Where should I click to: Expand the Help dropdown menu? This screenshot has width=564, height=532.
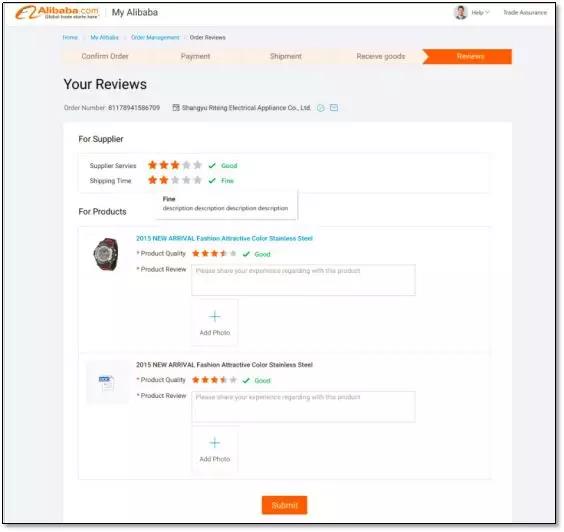[481, 13]
